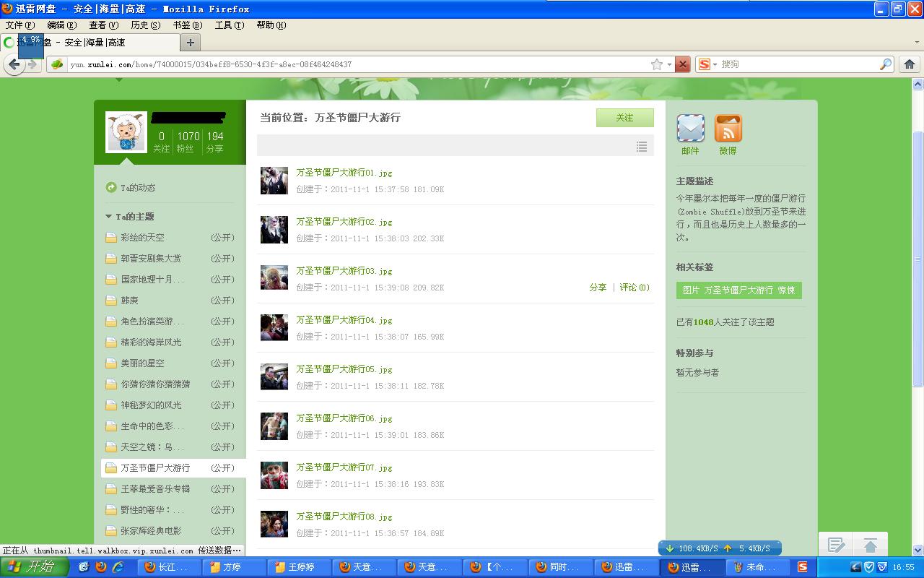
Task: Launch Internet Explorer from the quick launch bar
Action: point(117,567)
